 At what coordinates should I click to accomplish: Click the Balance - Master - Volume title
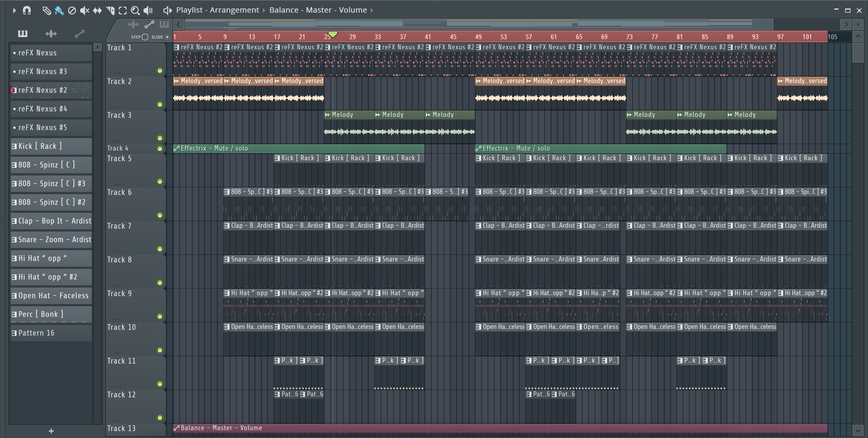pyautogui.click(x=318, y=10)
